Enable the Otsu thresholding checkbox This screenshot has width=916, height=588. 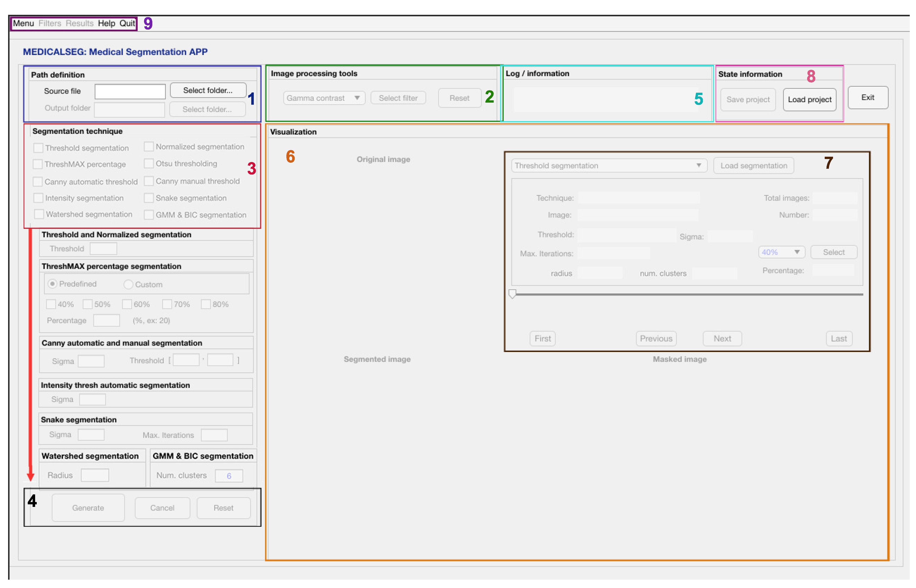(x=149, y=163)
